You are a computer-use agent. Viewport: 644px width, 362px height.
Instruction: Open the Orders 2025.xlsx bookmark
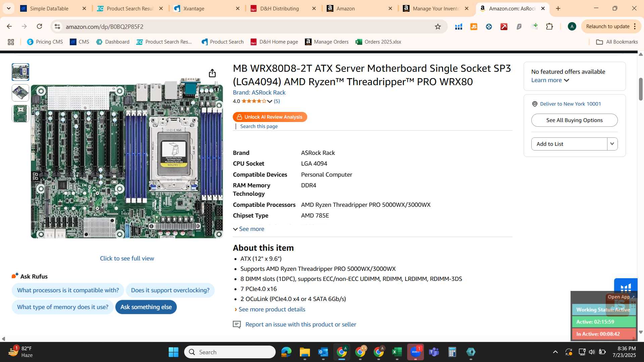point(378,42)
